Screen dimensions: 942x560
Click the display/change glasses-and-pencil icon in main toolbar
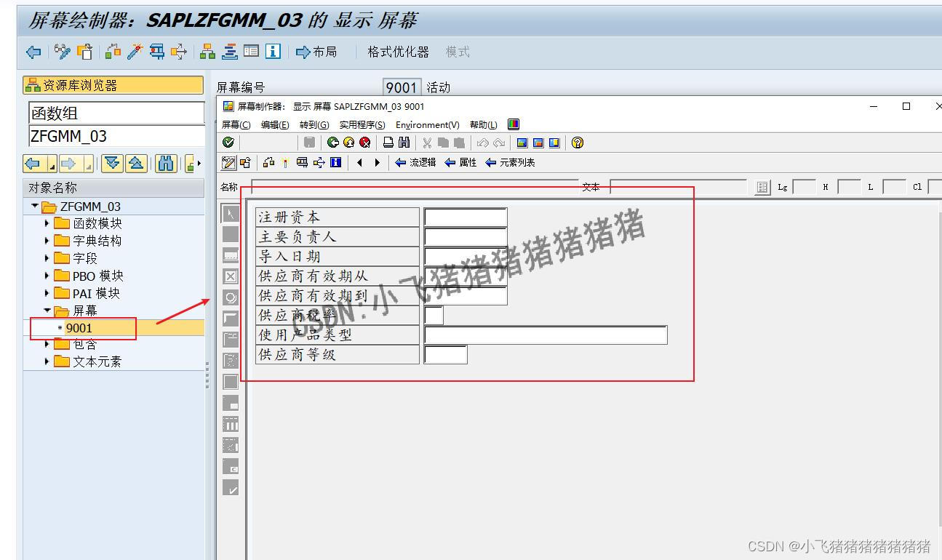(x=63, y=52)
